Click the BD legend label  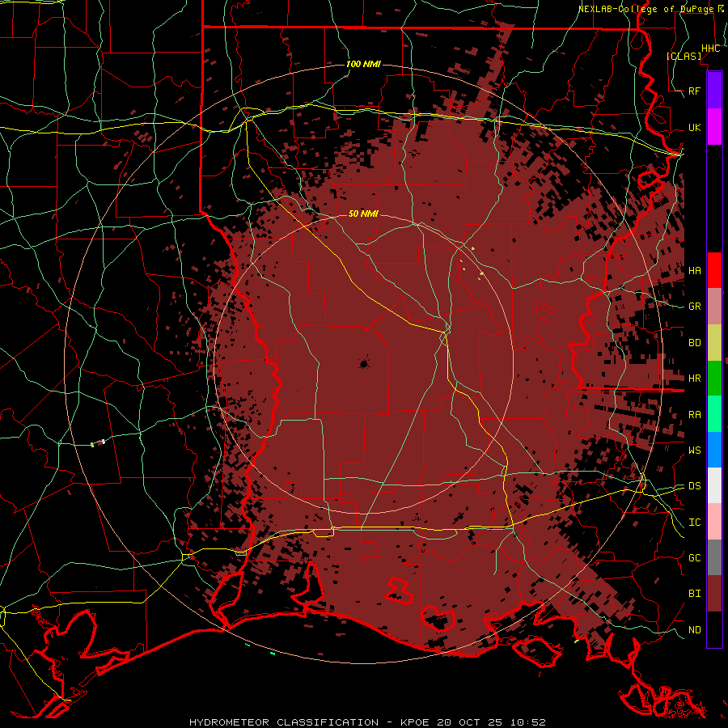[695, 343]
